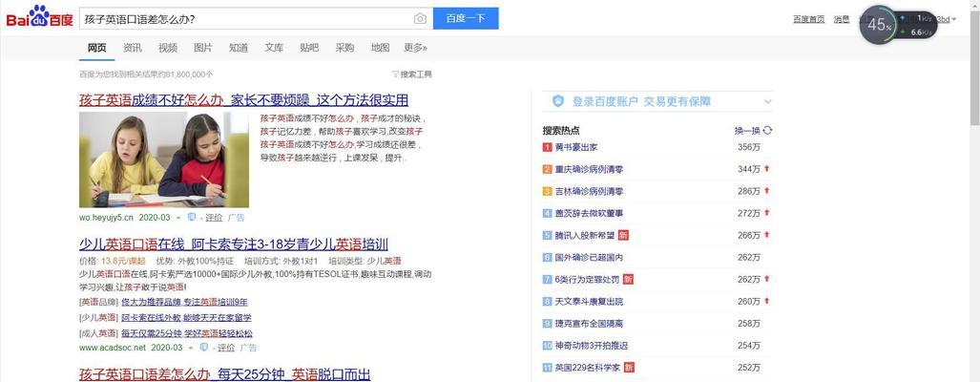Screen dimensions: 980x382
Task: Open hot search 国外确诊已超国内
Action: pos(589,258)
